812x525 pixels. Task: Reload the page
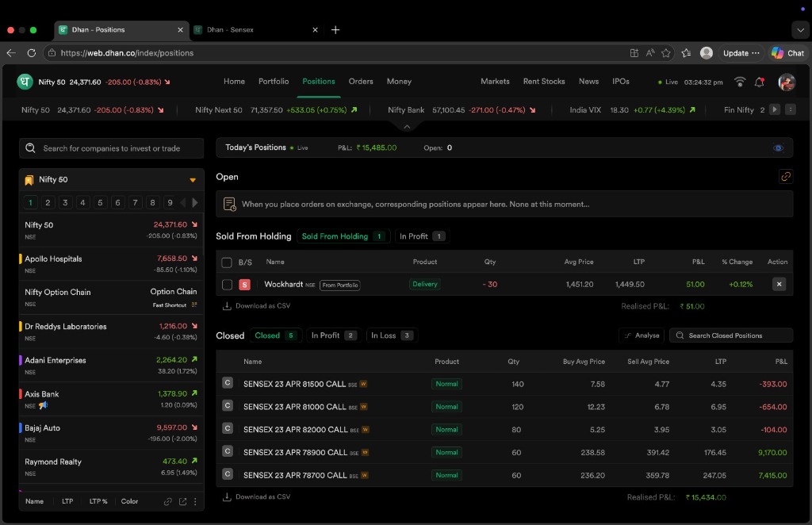31,53
